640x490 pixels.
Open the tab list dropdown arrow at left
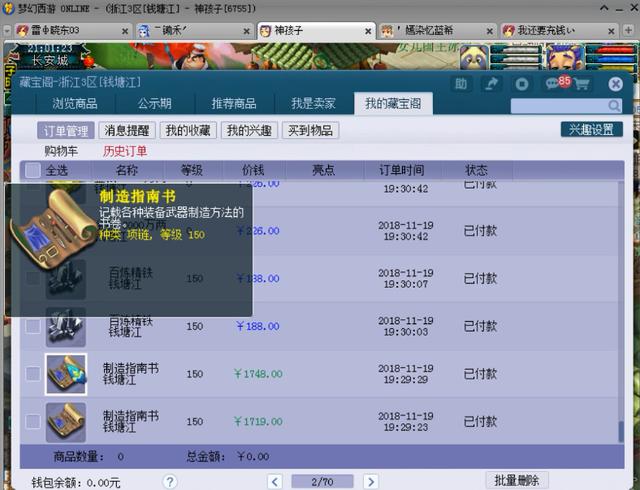[7, 31]
